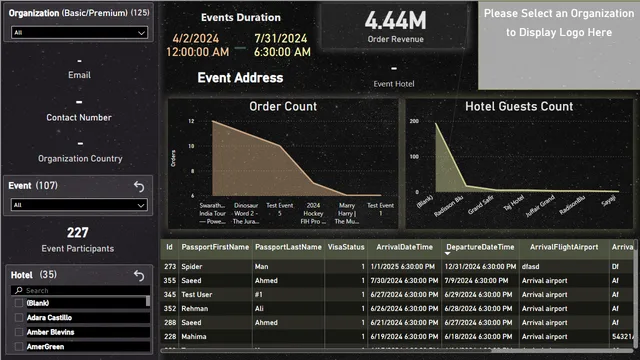
Task: Reset the Hotel slicer with undo arrow
Action: click(x=139, y=276)
